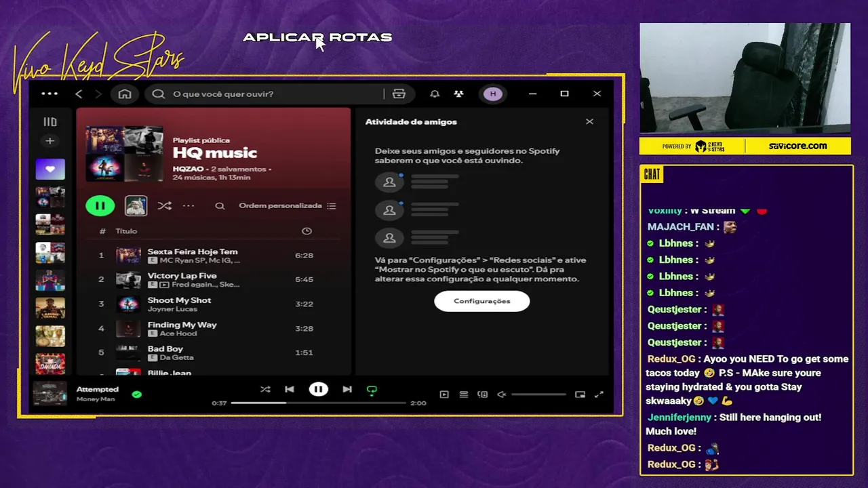Open more options dots for HQ music

click(189, 206)
